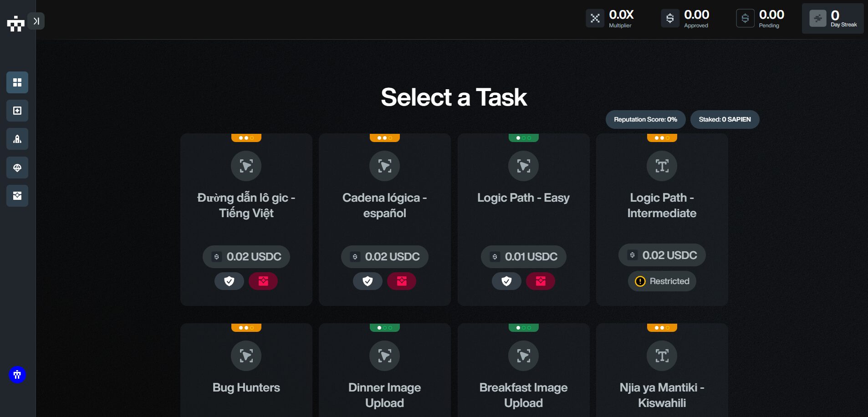Click the Sapien logo at top left

[x=15, y=23]
